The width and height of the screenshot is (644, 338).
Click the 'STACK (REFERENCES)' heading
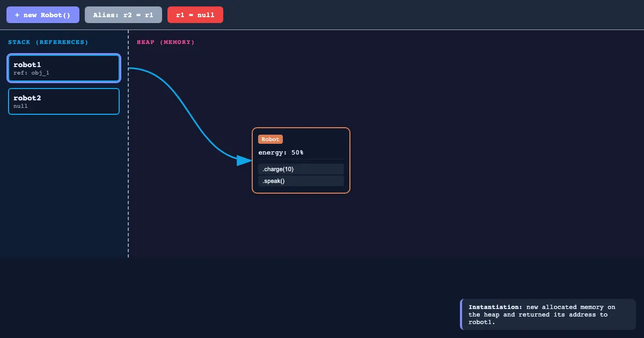[x=48, y=42]
